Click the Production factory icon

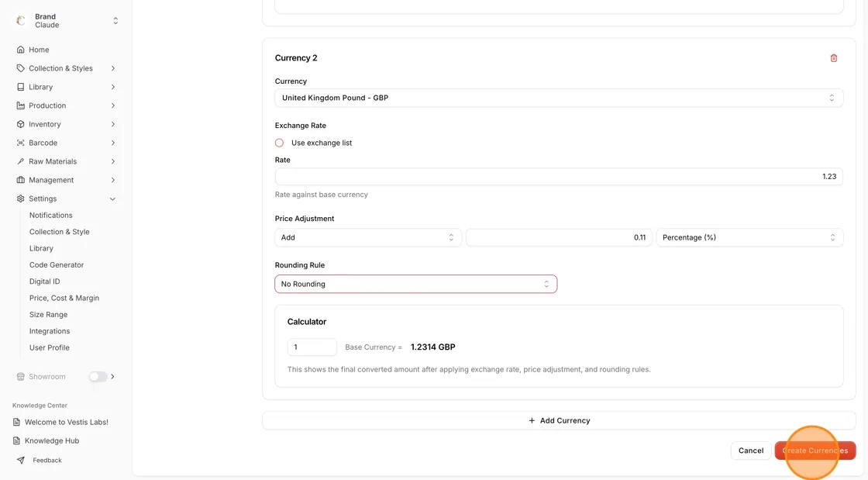click(20, 105)
